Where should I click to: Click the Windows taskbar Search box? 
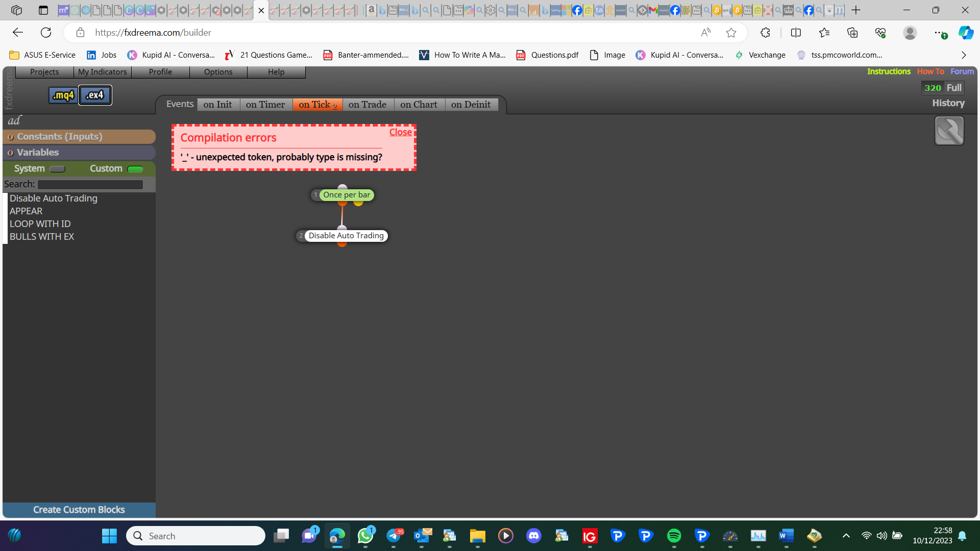pyautogui.click(x=196, y=536)
